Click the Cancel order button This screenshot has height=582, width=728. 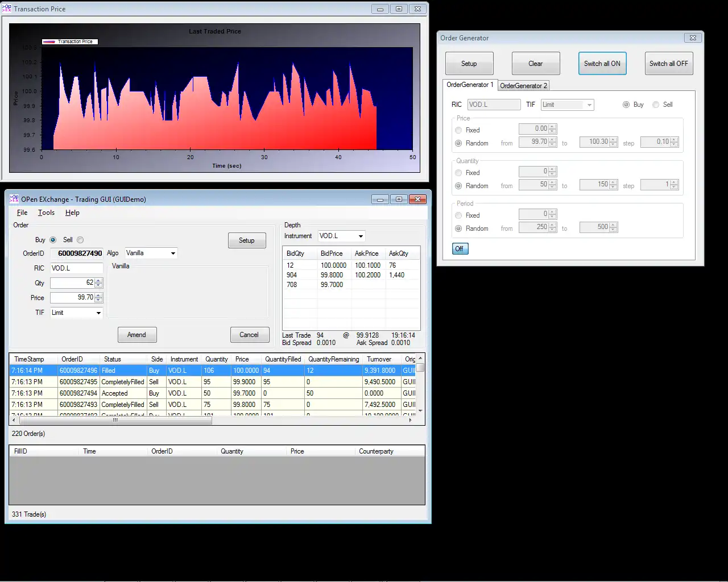coord(250,335)
